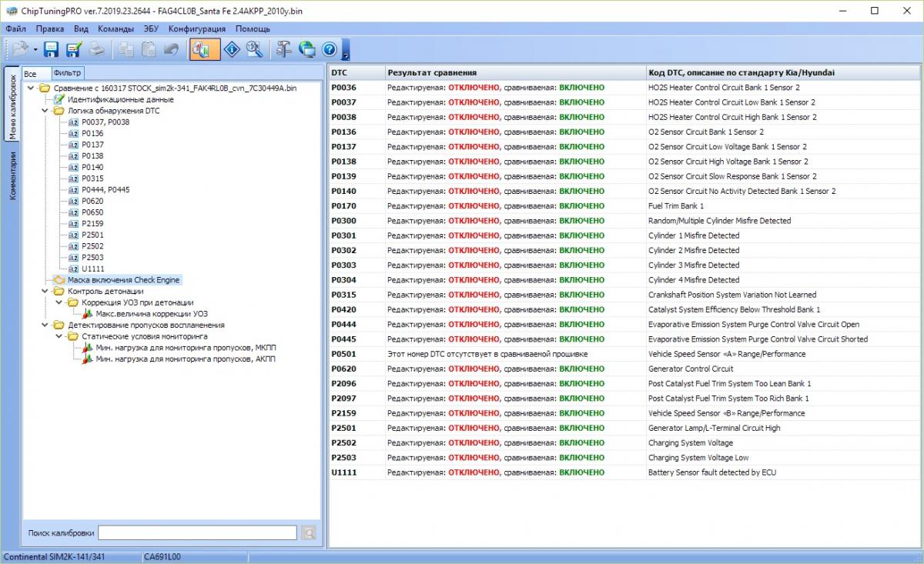The width and height of the screenshot is (924, 564).
Task: Select the P0620 calibration tree item
Action: click(x=92, y=201)
